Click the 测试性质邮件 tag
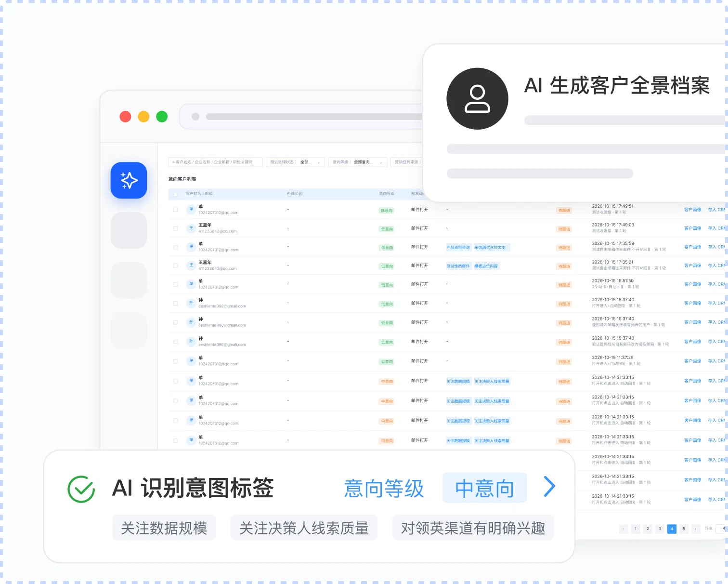Screen dimensions: 728x584 (458, 266)
